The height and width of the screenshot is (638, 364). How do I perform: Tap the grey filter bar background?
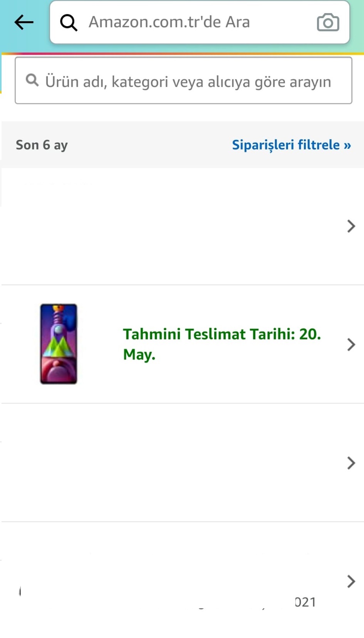(150, 145)
